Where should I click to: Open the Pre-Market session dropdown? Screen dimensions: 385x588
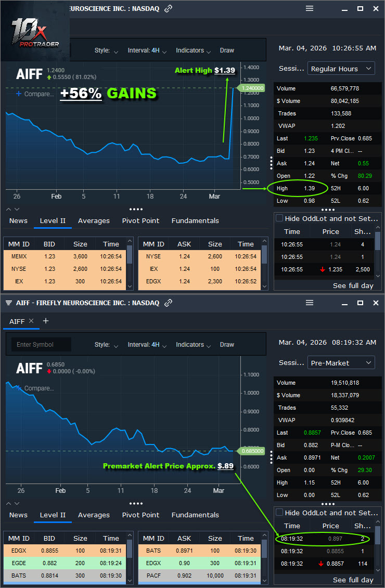pos(341,363)
